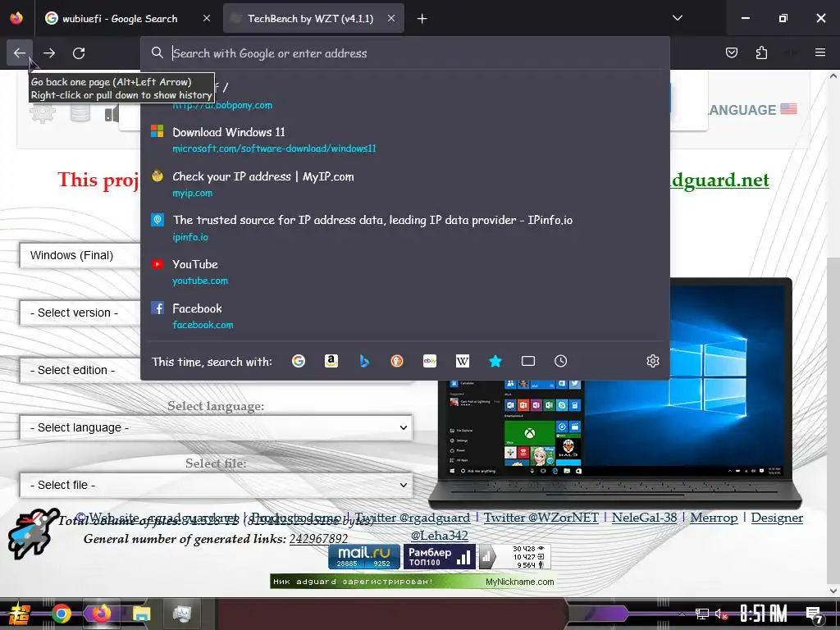Click the page database icon

click(x=80, y=113)
